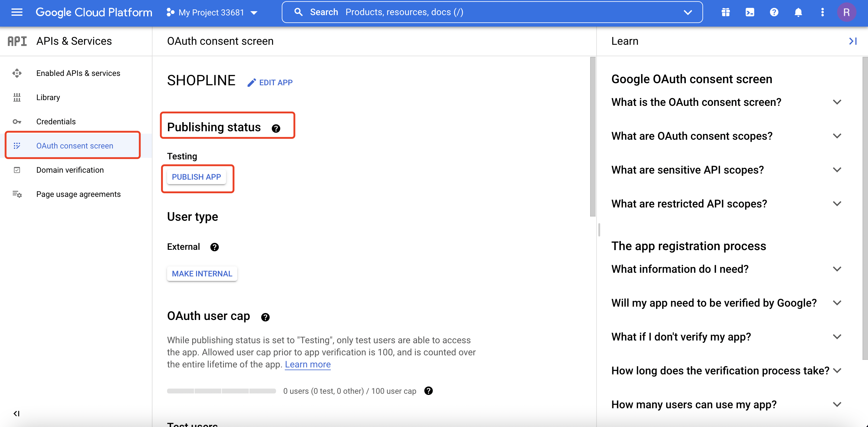868x427 pixels.
Task: Open the hamburger navigation menu
Action: point(17,12)
